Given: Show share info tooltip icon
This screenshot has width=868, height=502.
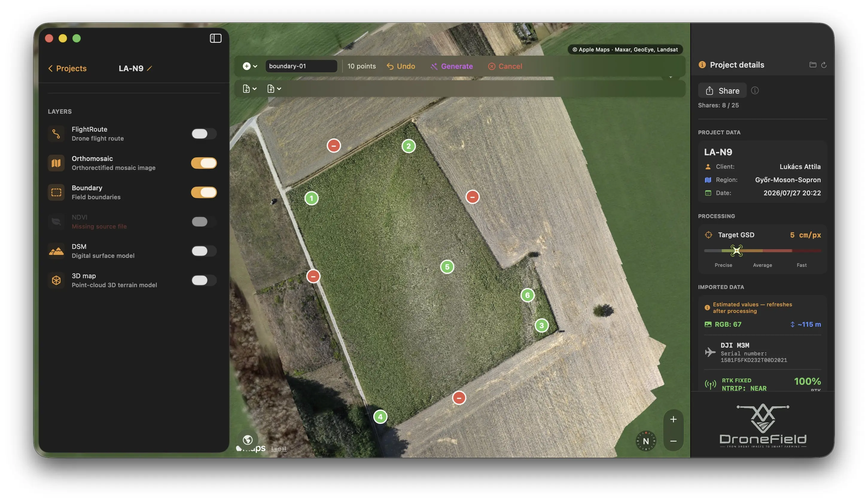Looking at the screenshot, I should pos(755,90).
